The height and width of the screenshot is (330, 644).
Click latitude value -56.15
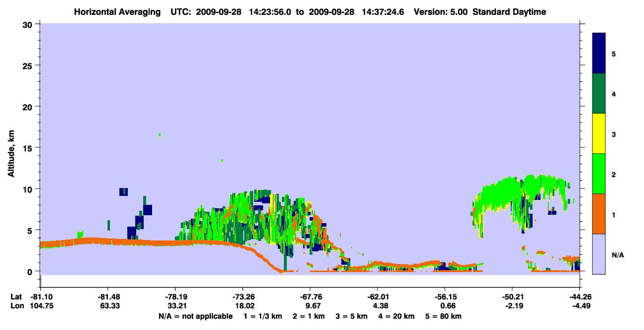tap(445, 297)
